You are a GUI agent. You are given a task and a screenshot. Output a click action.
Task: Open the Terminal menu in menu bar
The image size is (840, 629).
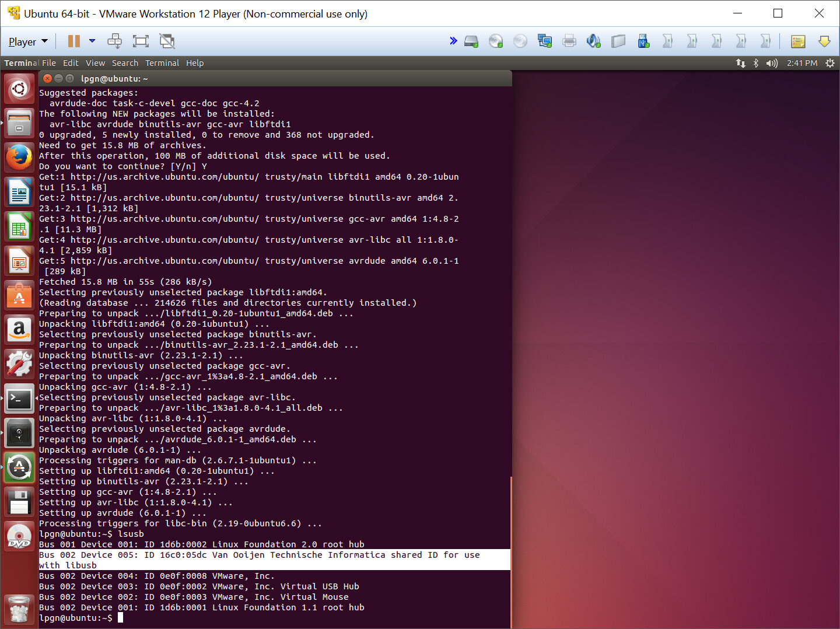[162, 63]
